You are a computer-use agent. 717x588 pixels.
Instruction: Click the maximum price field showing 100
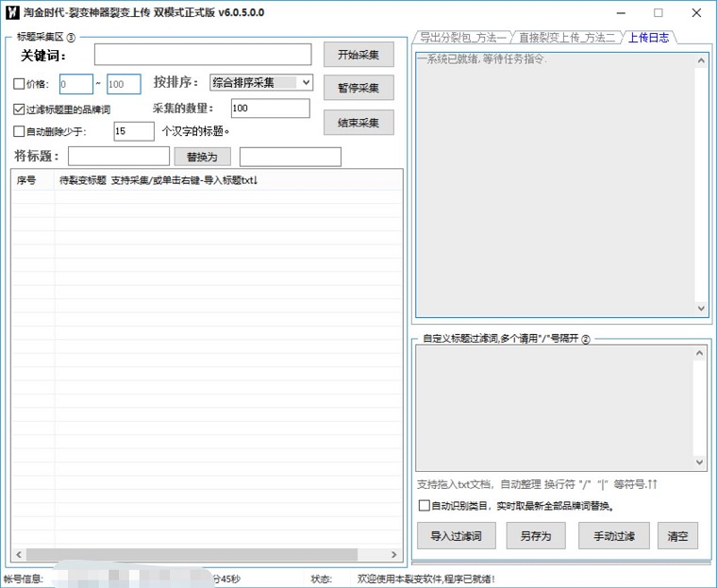click(124, 84)
